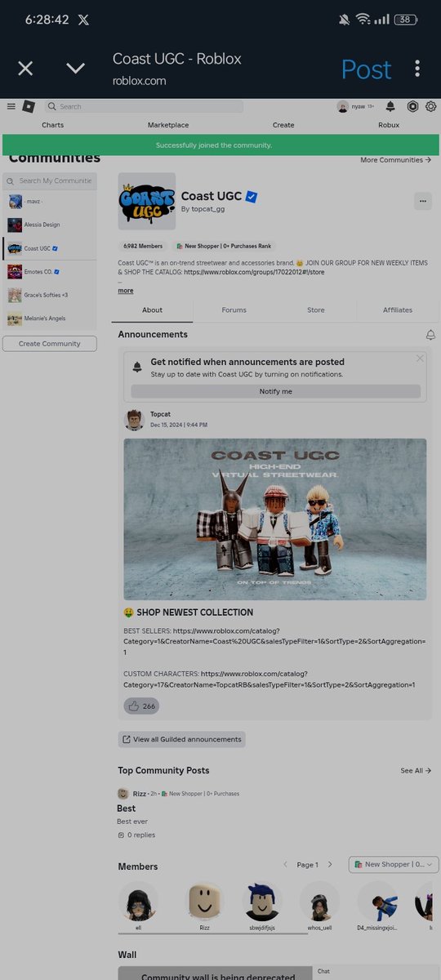
Task: Open the post titled Best
Action: pos(127,808)
